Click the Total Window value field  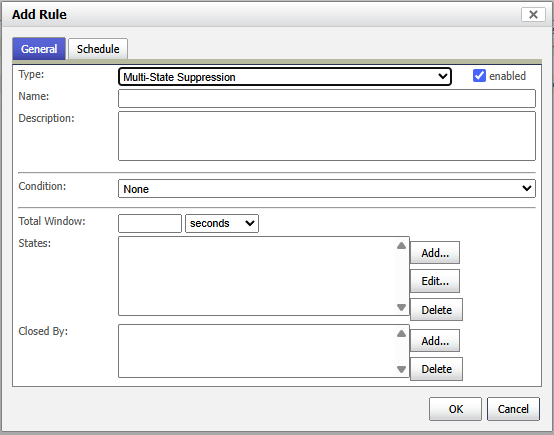tap(150, 223)
